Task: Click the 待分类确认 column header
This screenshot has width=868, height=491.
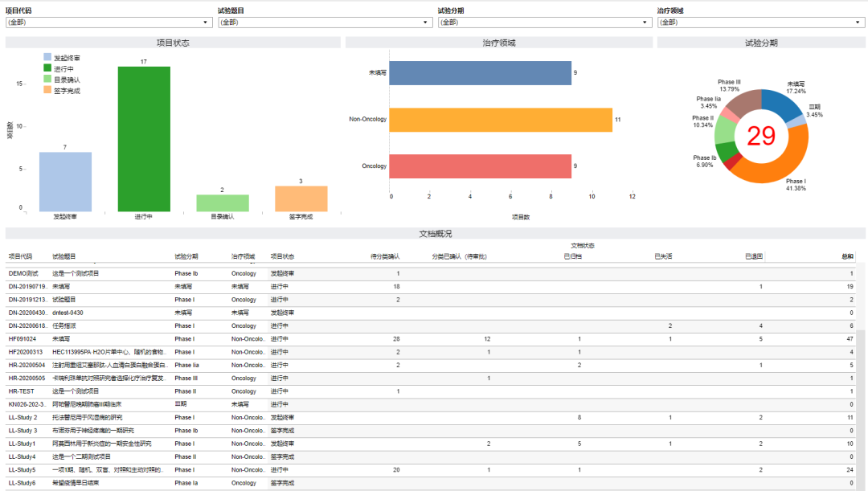Action: 385,256
